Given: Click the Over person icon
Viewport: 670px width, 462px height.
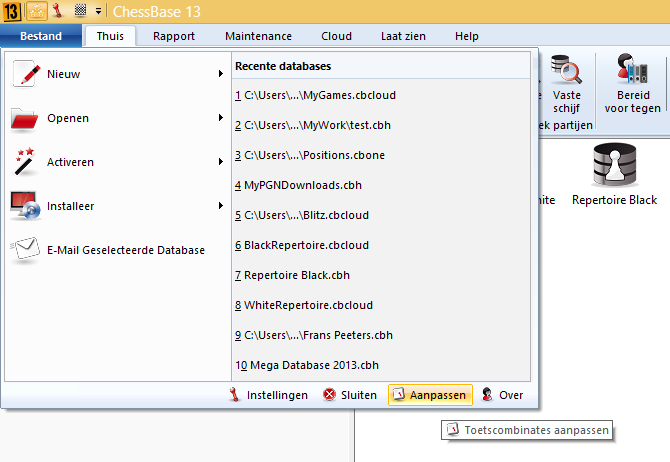Looking at the screenshot, I should [487, 394].
